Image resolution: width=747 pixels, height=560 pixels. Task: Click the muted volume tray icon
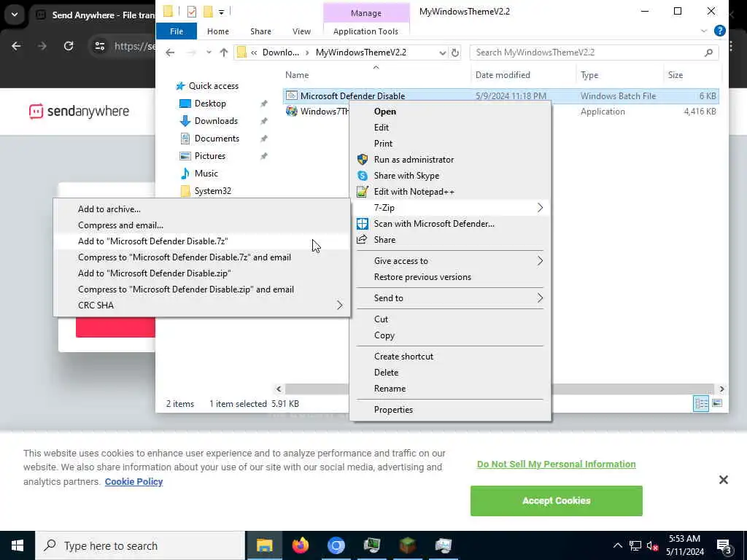(652, 546)
